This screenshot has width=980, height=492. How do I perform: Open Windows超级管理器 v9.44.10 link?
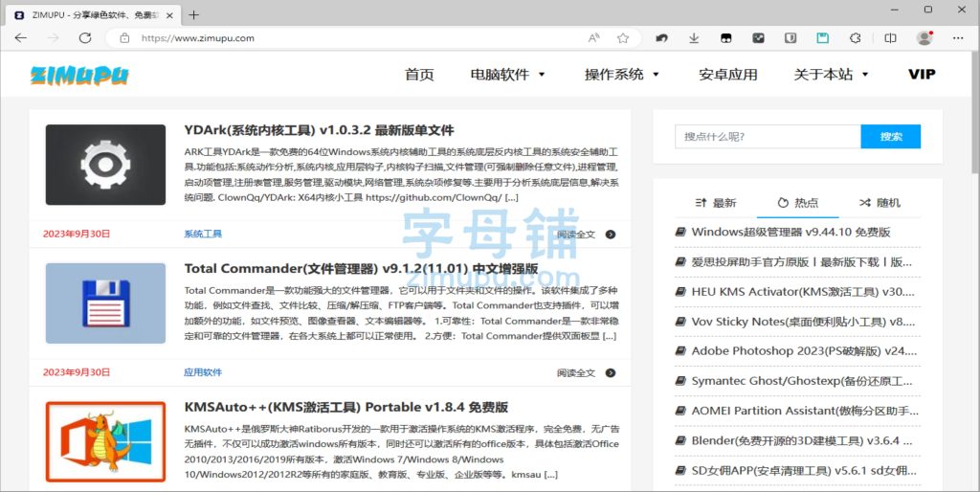pos(791,232)
